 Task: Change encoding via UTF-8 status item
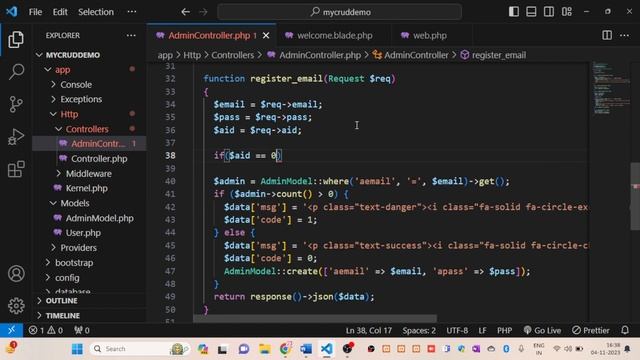pyautogui.click(x=457, y=330)
